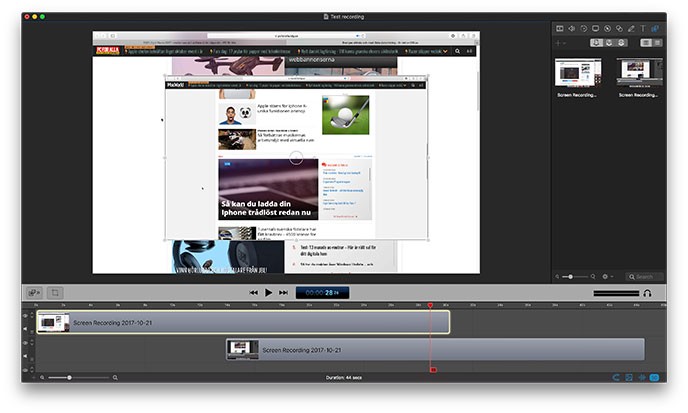Click the timeline zoom-out magnifier
This screenshot has height=413, width=688.
42,377
